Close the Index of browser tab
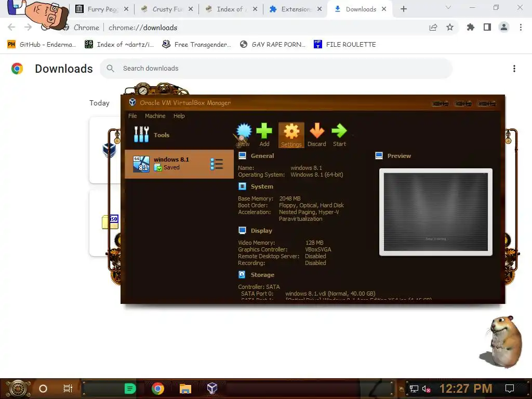 [x=255, y=9]
